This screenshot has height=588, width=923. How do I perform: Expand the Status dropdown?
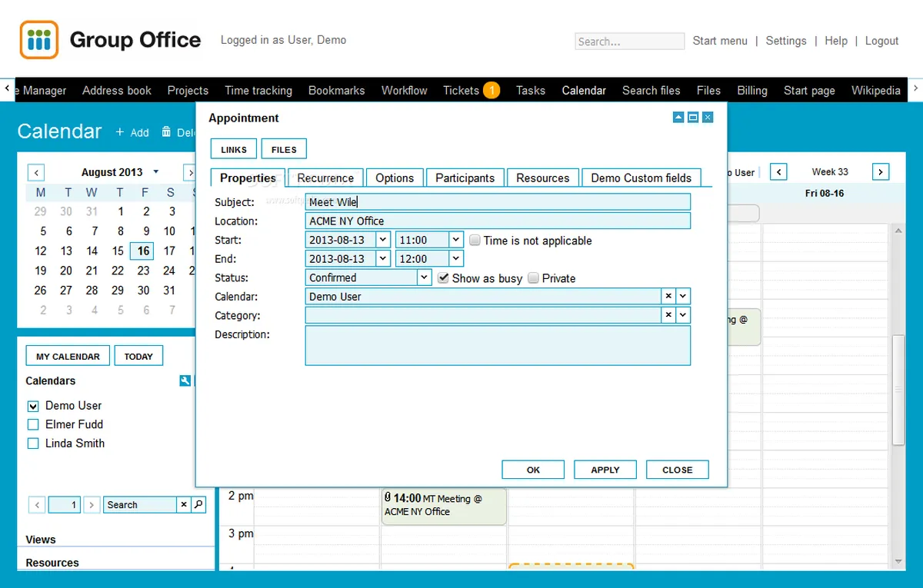(x=424, y=277)
